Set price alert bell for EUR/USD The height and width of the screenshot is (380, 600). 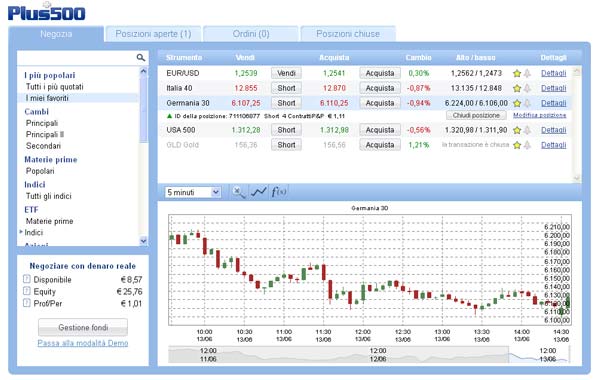point(527,73)
